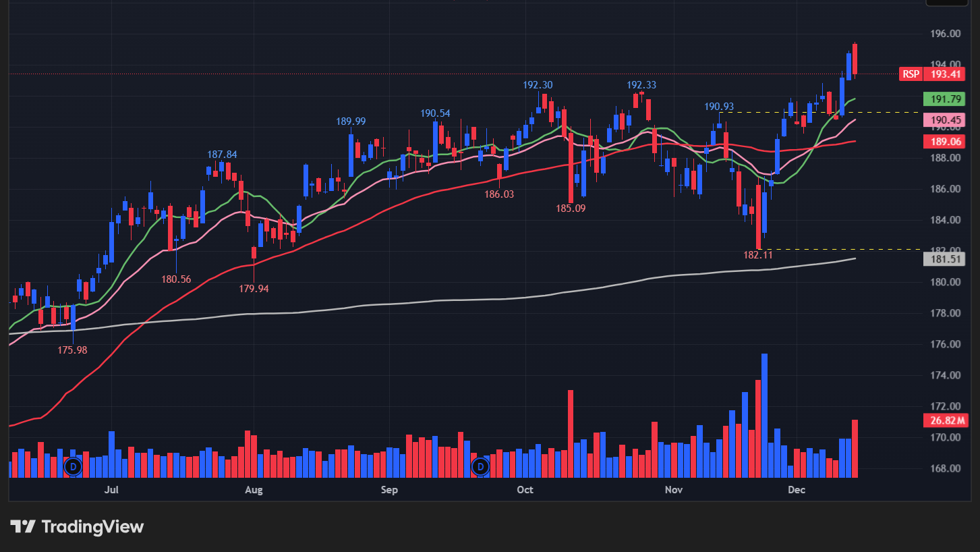The height and width of the screenshot is (552, 980).
Task: Click the 196.00 price scale label
Action: coord(944,34)
